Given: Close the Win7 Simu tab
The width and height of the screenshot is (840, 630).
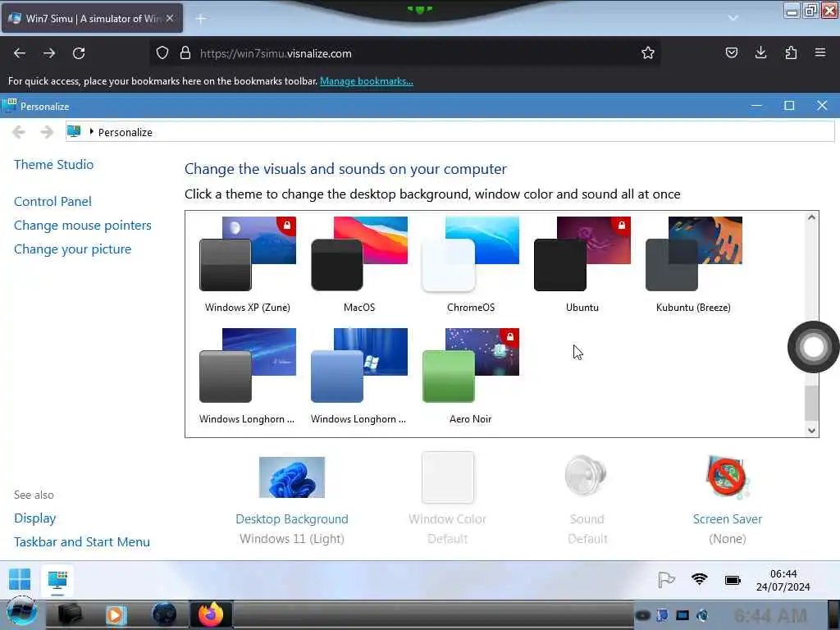Looking at the screenshot, I should click(170, 18).
